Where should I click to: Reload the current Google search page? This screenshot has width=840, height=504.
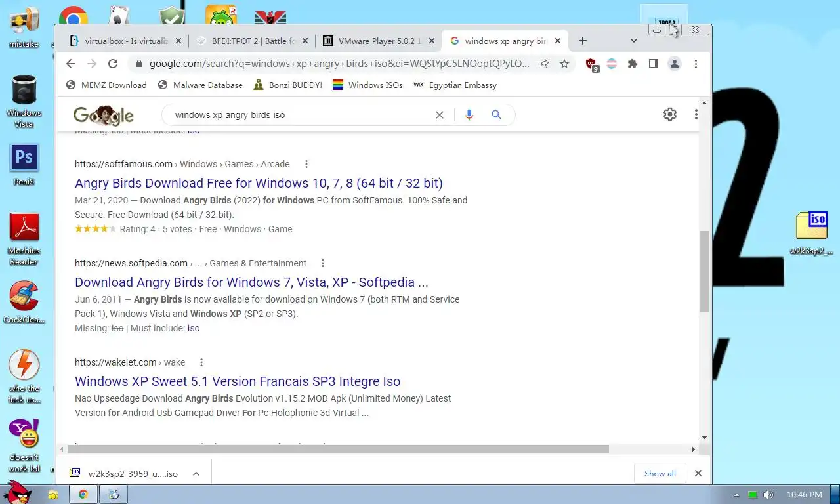113,64
